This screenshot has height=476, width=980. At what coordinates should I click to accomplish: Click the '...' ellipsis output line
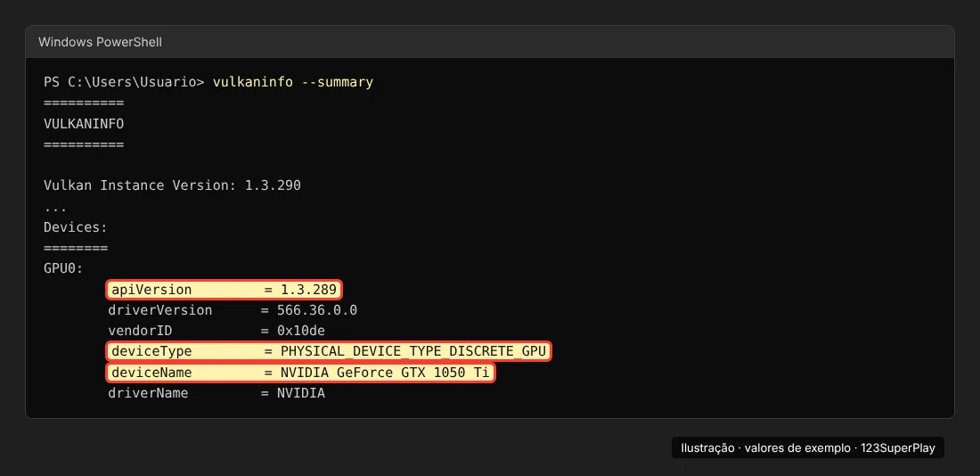(55, 208)
